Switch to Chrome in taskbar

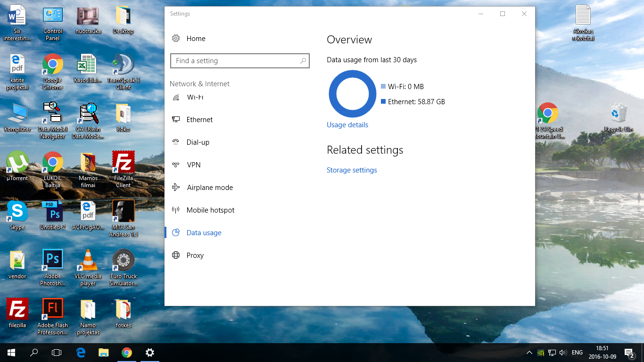126,353
